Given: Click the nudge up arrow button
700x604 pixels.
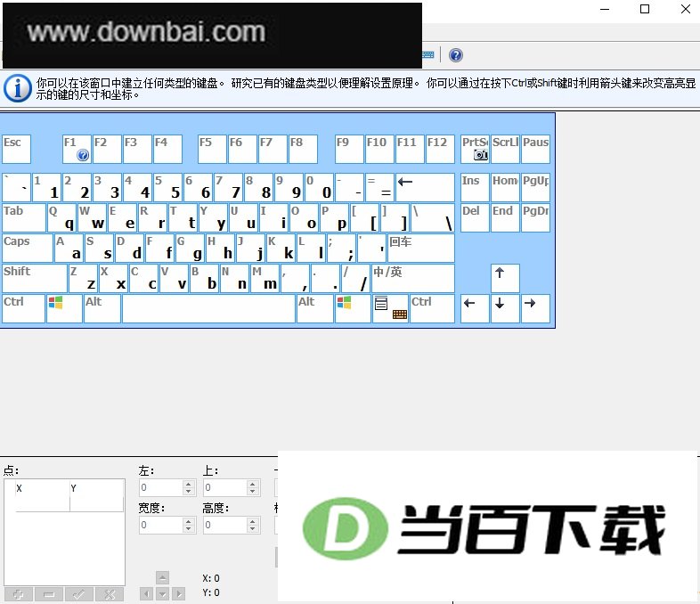Looking at the screenshot, I should pos(162,577).
